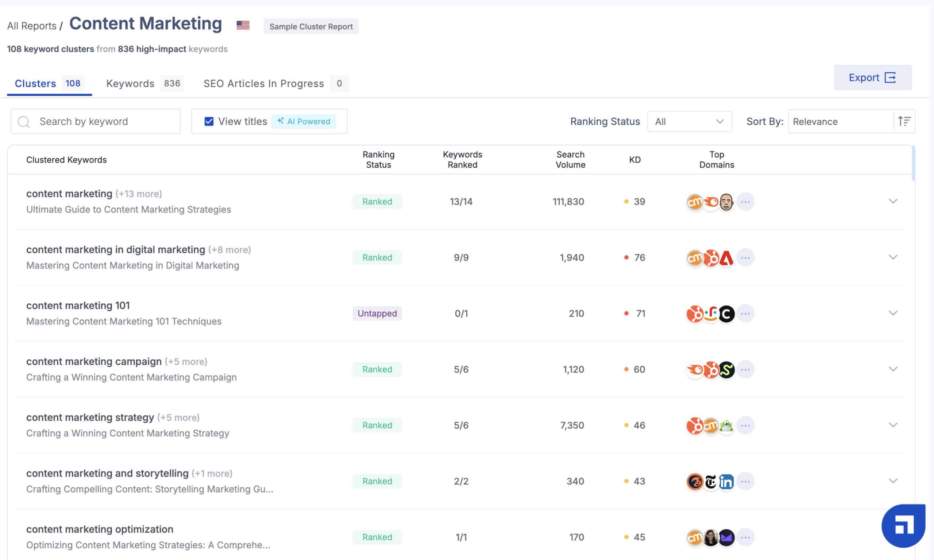Click Ranked badge in content marketing strategy row
934x560 pixels.
click(377, 425)
